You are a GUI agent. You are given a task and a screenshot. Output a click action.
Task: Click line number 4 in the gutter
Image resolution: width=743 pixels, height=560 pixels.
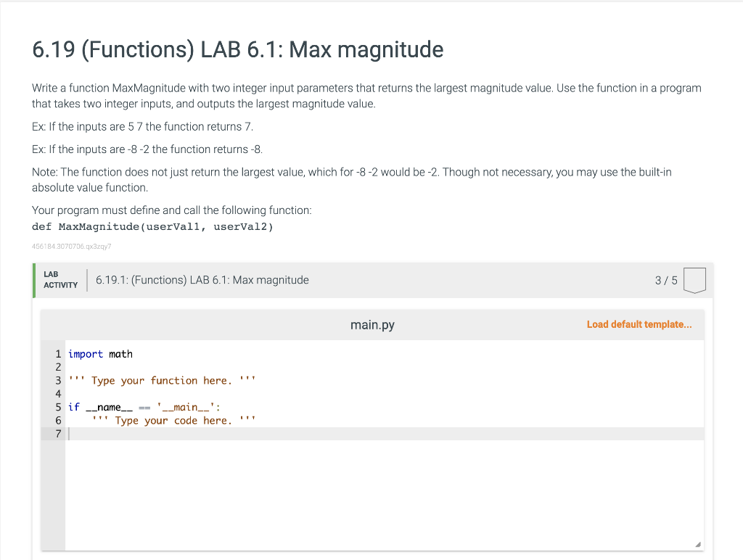58,394
